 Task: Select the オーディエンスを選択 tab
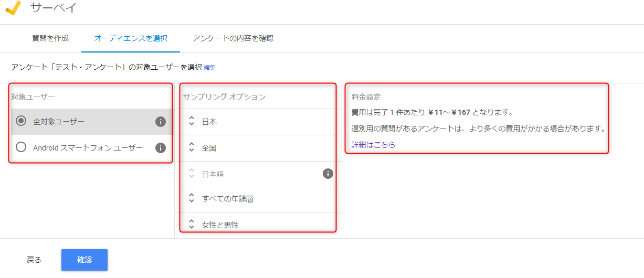click(131, 38)
